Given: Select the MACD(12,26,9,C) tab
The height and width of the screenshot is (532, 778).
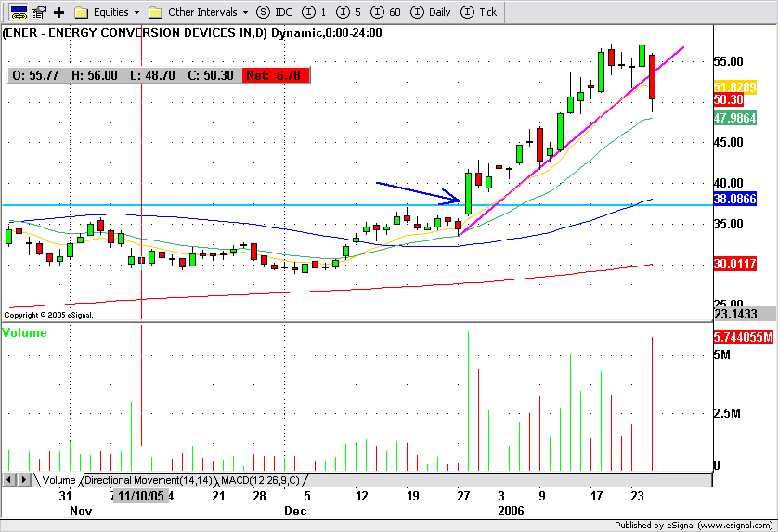Looking at the screenshot, I should click(x=261, y=480).
